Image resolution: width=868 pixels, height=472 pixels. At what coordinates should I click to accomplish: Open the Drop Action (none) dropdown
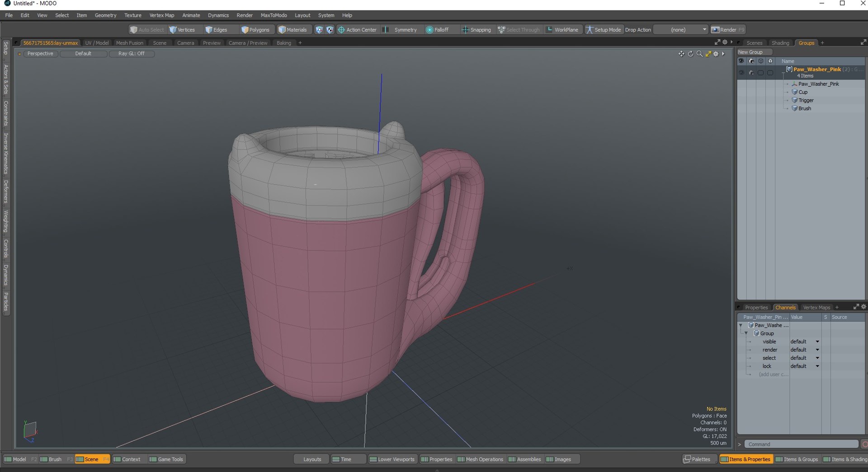click(681, 30)
